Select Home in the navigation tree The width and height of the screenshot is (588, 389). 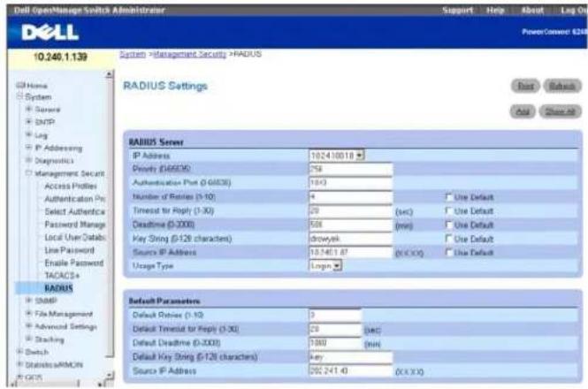pos(37,86)
